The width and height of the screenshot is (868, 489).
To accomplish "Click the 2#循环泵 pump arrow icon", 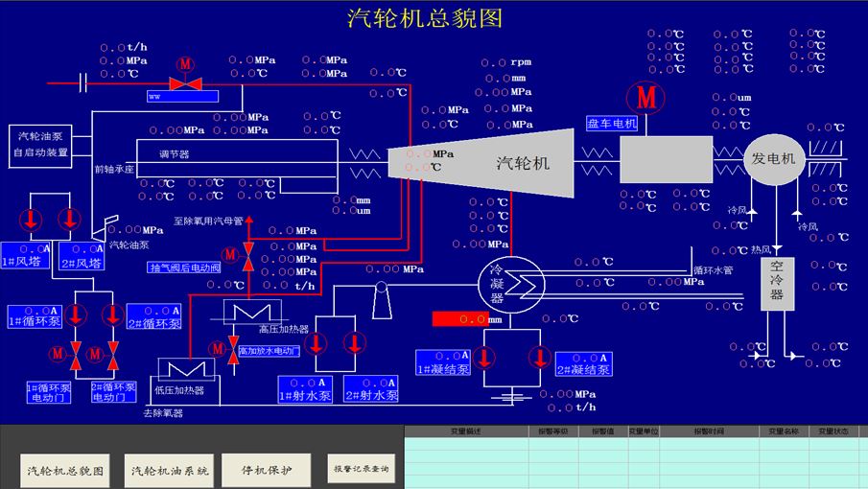I will [112, 314].
